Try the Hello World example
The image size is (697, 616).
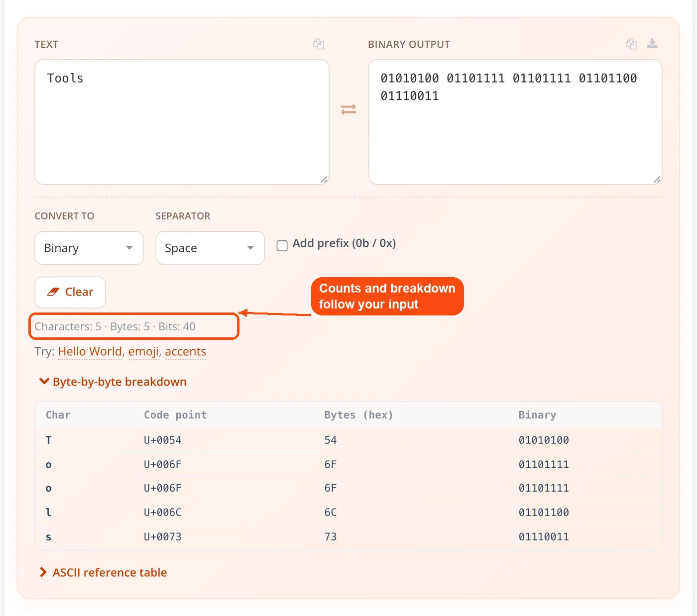(x=90, y=352)
